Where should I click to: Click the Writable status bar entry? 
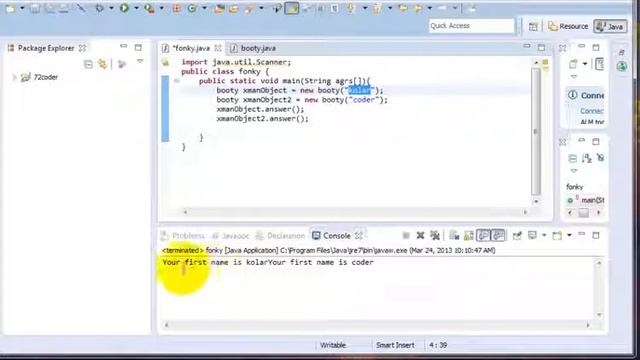[333, 345]
